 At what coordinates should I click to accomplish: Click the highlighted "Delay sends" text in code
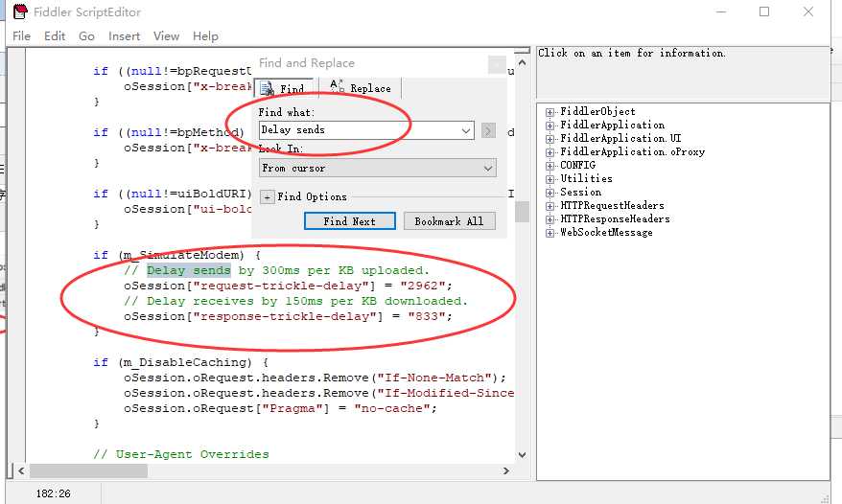point(189,270)
